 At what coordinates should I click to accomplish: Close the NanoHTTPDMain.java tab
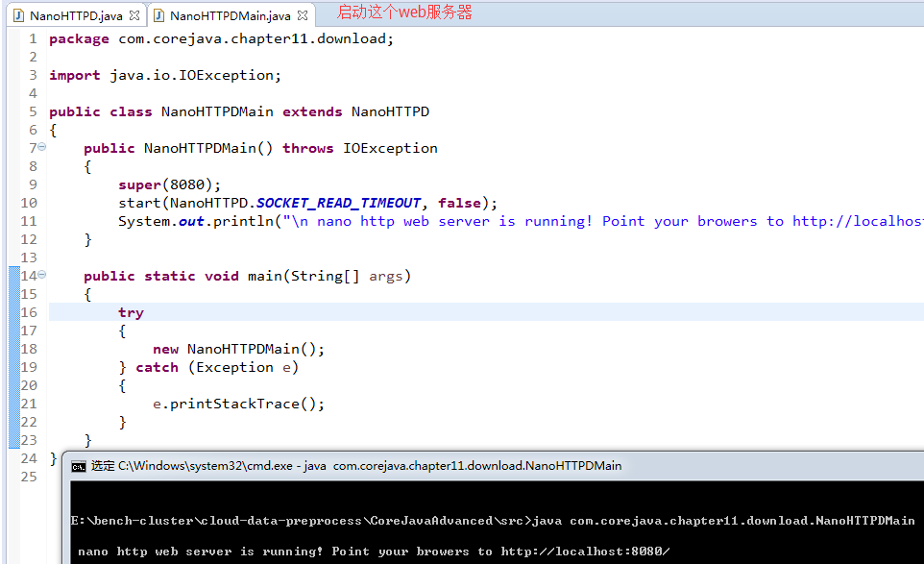pos(303,15)
